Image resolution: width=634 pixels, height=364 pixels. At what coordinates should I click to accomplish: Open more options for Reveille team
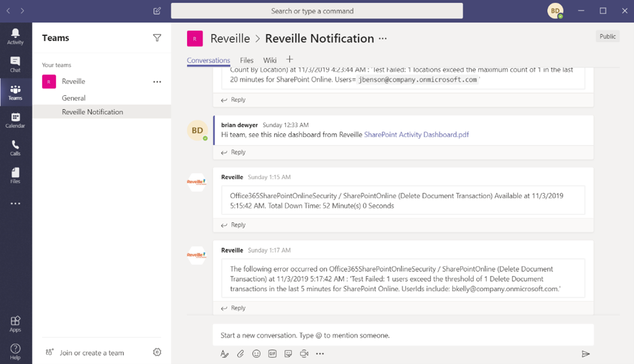click(157, 82)
